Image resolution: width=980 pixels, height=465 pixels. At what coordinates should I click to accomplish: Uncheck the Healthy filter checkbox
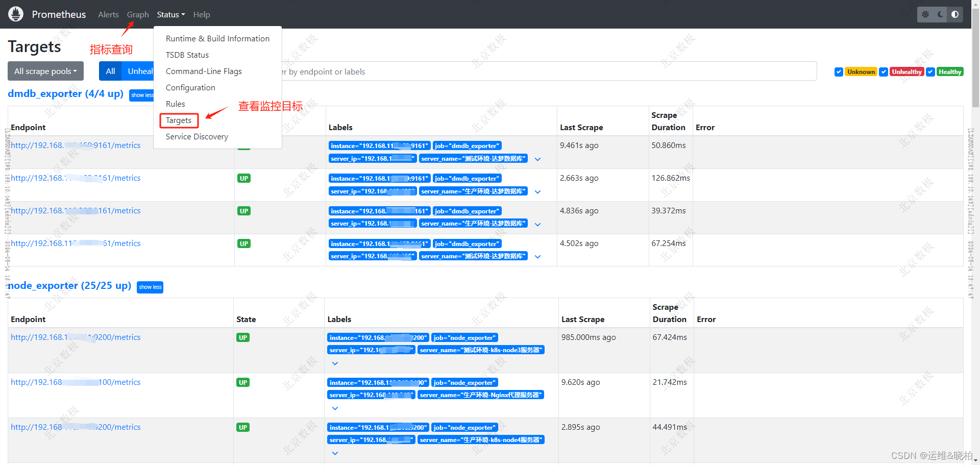[930, 71]
